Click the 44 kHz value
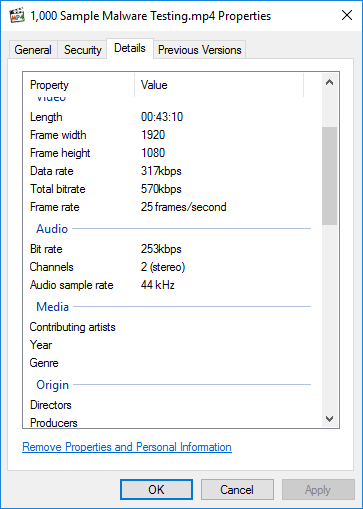 tap(158, 285)
